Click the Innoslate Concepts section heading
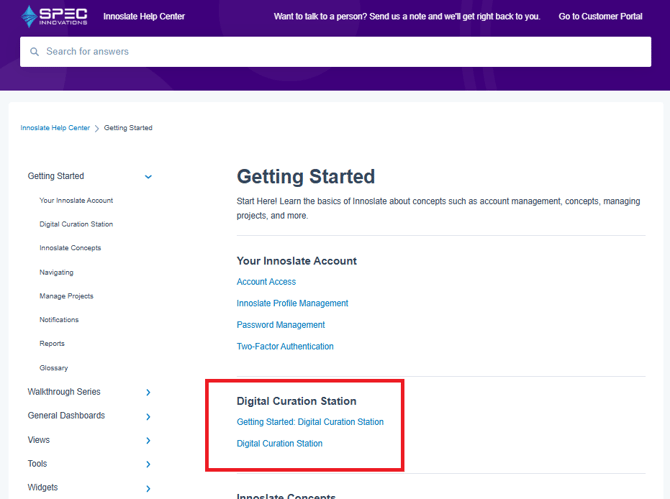 pyautogui.click(x=286, y=496)
